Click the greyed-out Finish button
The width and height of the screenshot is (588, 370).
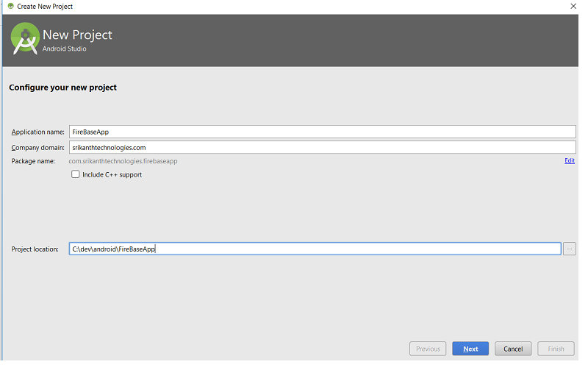coord(556,349)
